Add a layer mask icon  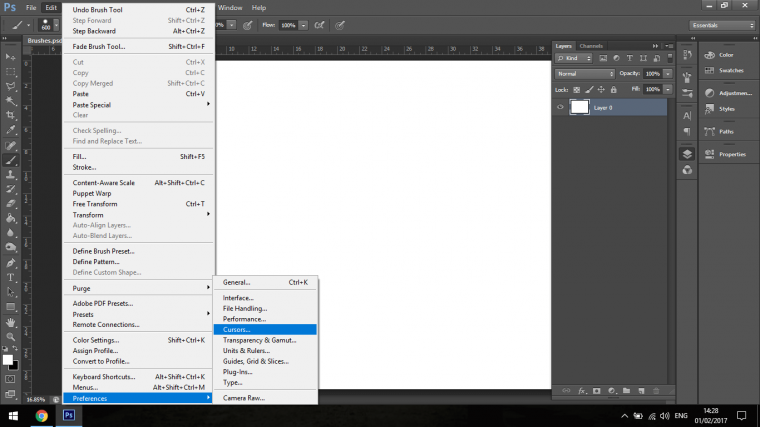click(x=597, y=391)
